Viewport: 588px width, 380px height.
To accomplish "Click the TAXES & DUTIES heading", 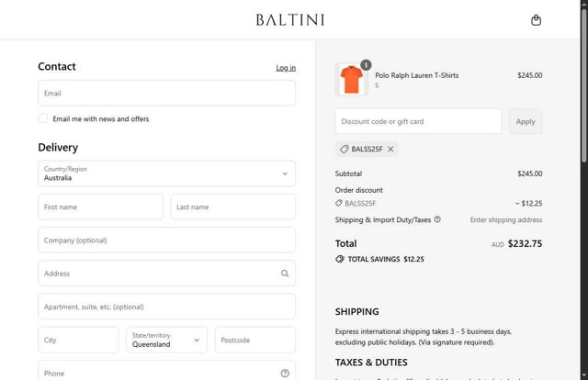I will 371,362.
